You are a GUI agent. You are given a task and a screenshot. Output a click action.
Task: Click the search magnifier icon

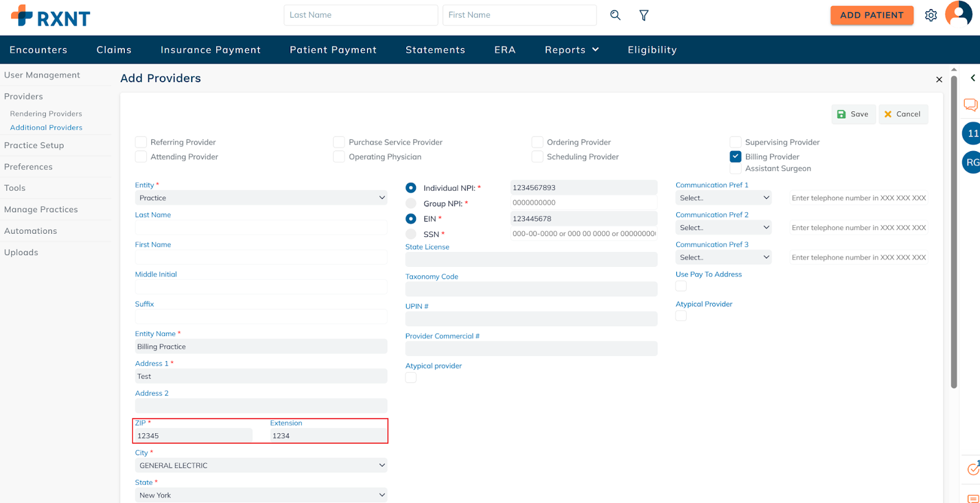click(615, 15)
